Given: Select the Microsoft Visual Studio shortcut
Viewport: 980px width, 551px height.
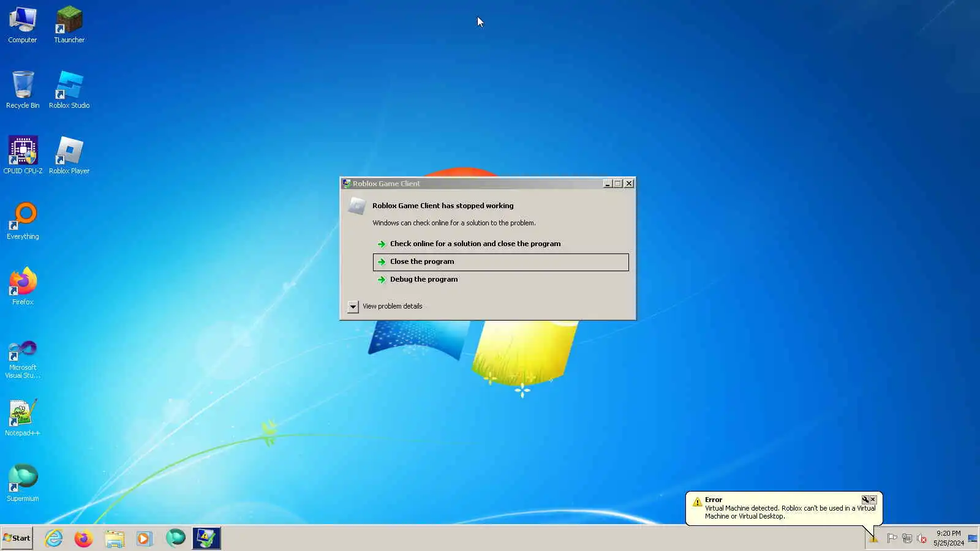Looking at the screenshot, I should click(23, 359).
